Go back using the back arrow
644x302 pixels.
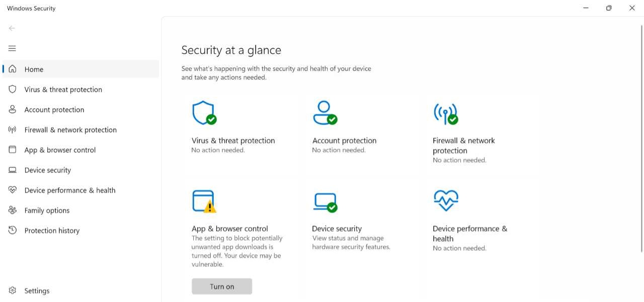click(x=12, y=28)
